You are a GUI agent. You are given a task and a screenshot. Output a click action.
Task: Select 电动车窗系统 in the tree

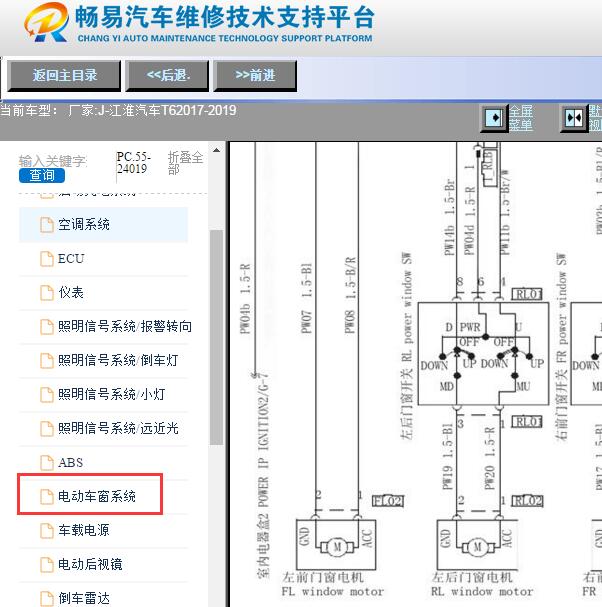97,496
